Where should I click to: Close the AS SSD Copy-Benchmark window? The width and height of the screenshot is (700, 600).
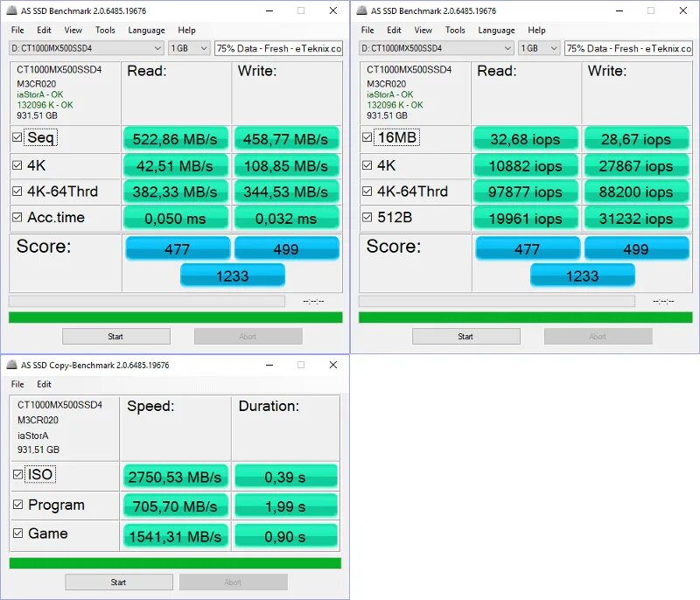click(333, 365)
